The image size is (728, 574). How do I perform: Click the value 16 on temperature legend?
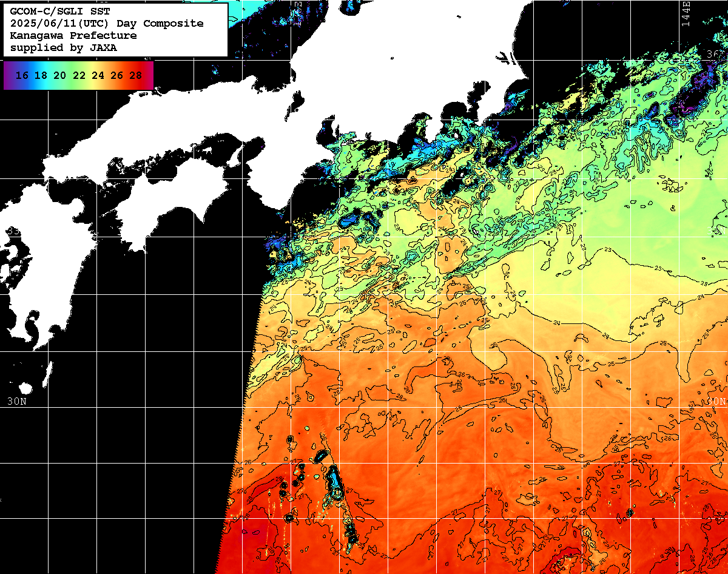click(22, 76)
